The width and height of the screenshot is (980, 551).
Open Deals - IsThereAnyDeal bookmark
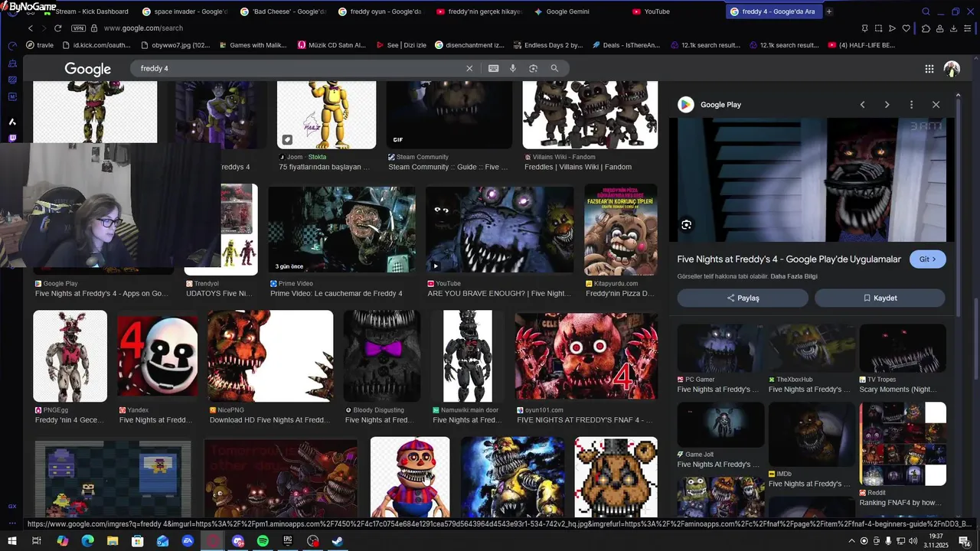click(x=626, y=45)
